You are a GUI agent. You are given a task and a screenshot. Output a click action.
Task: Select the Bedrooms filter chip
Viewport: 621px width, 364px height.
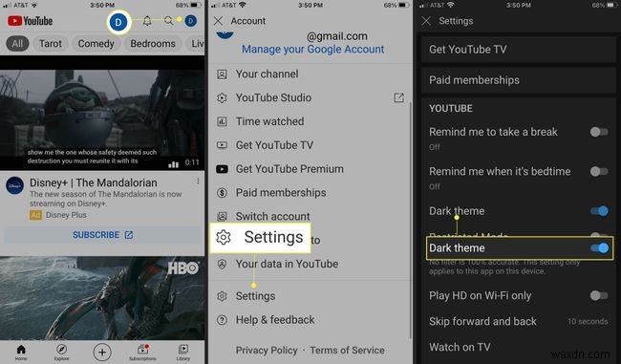153,44
